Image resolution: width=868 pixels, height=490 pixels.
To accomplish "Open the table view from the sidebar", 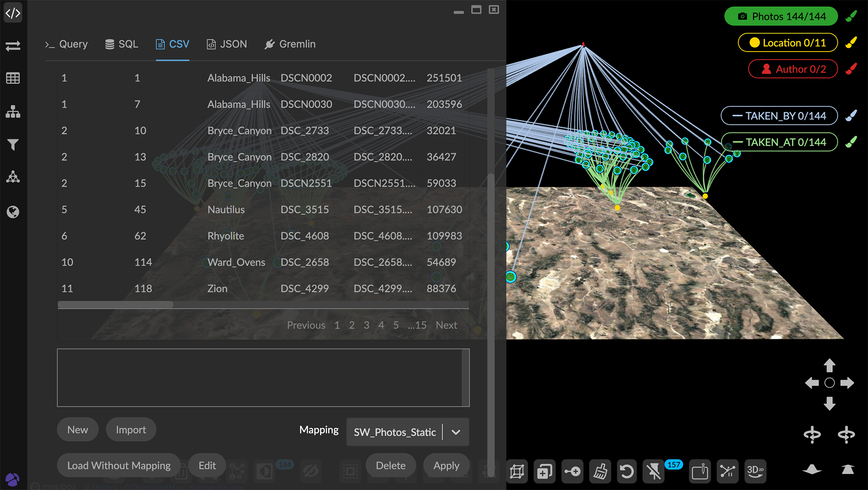I will click(x=13, y=78).
